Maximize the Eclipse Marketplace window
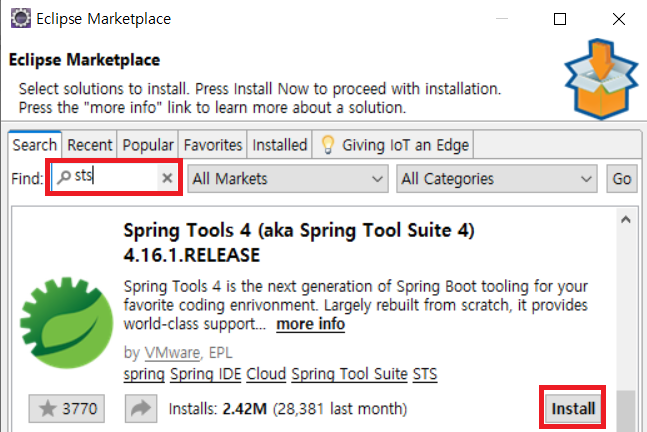The height and width of the screenshot is (432, 647). click(560, 19)
